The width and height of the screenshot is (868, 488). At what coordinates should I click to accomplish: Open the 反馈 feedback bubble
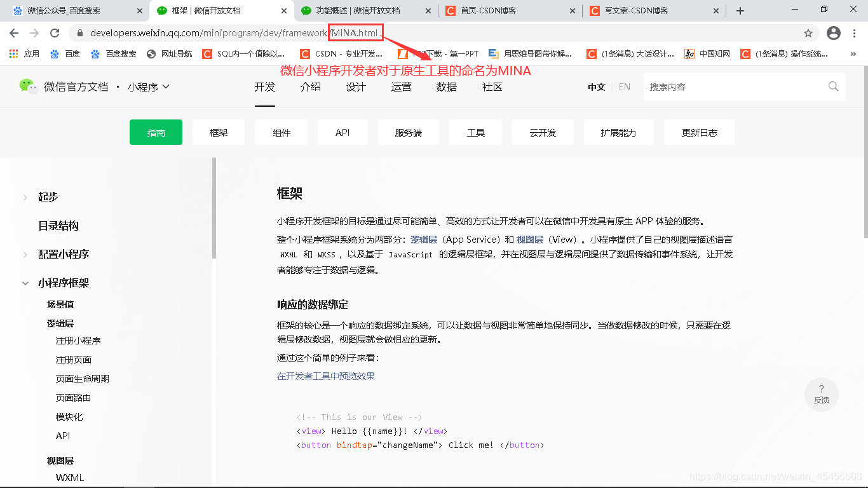pyautogui.click(x=822, y=394)
